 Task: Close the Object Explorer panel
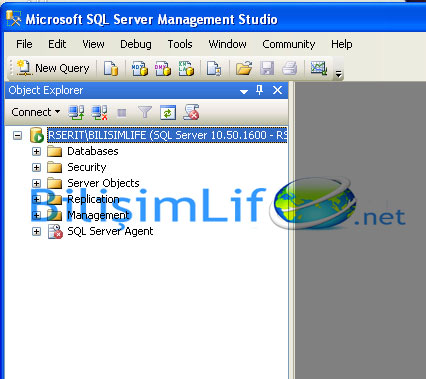pyautogui.click(x=277, y=90)
